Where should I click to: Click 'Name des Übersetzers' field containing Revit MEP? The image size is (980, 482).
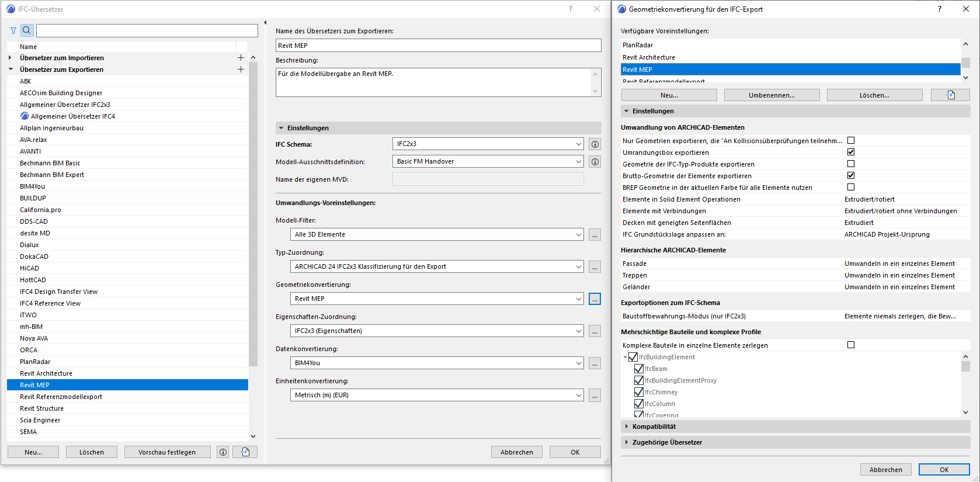438,46
